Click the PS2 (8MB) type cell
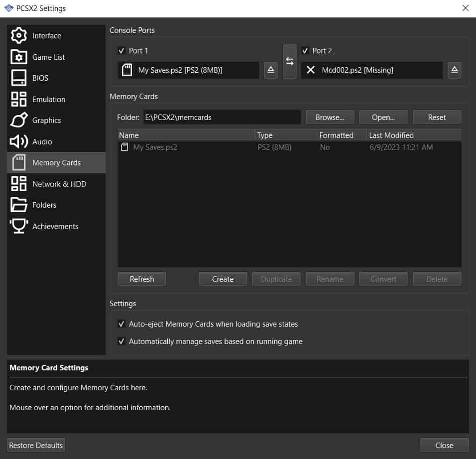 274,147
